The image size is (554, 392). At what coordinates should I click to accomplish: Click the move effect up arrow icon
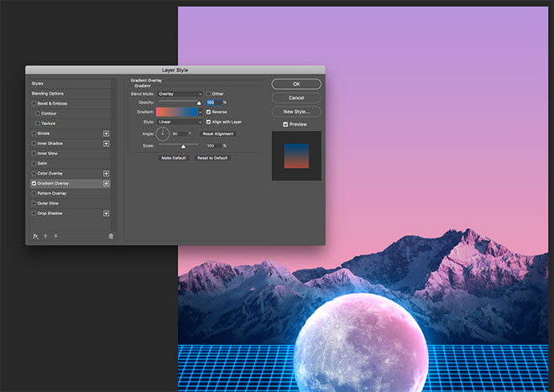(45, 236)
